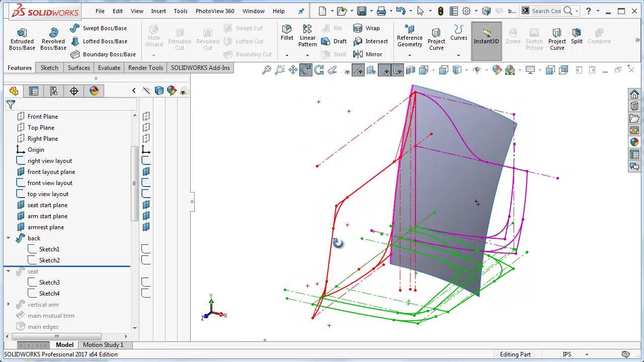Switch to the Surfaces tab
Screen dimensions: 644x362
point(79,68)
